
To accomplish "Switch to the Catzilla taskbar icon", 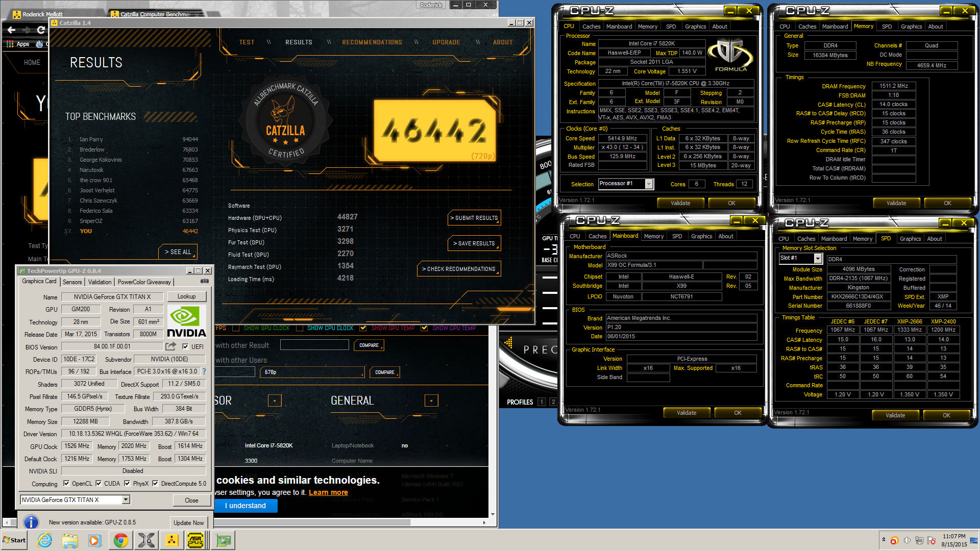I will coord(171,540).
